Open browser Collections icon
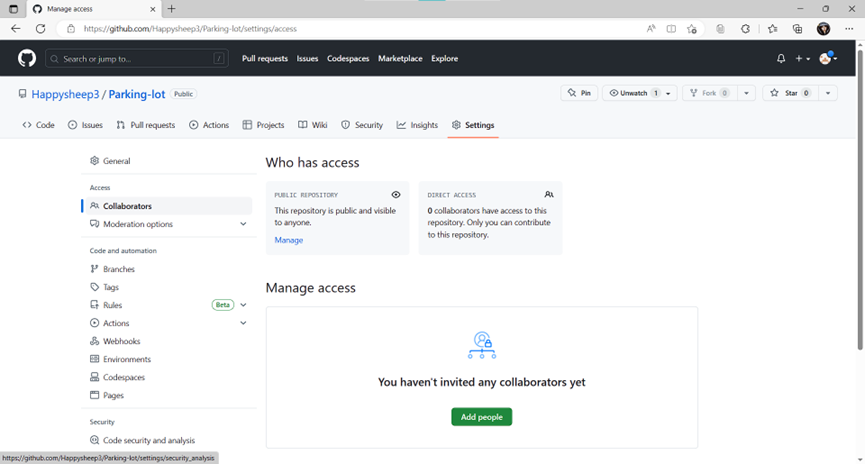The height and width of the screenshot is (464, 865). click(797, 29)
